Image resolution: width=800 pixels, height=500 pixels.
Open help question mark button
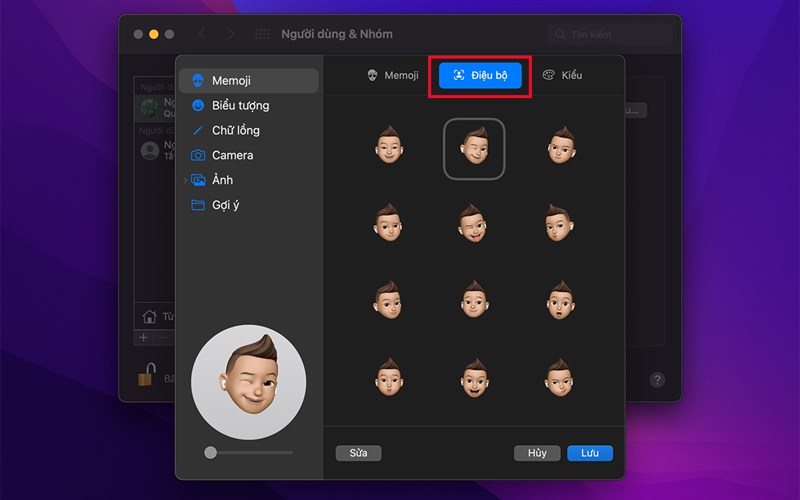click(657, 380)
